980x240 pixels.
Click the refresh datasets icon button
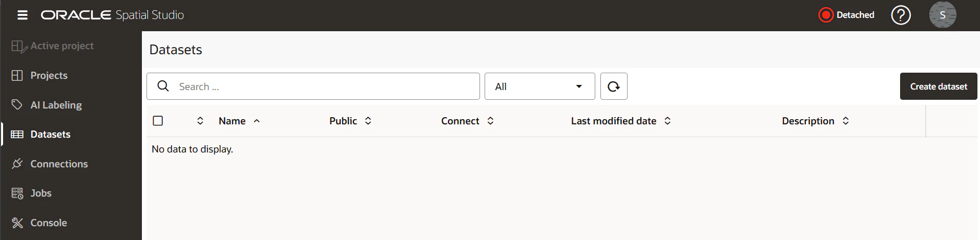coord(614,86)
